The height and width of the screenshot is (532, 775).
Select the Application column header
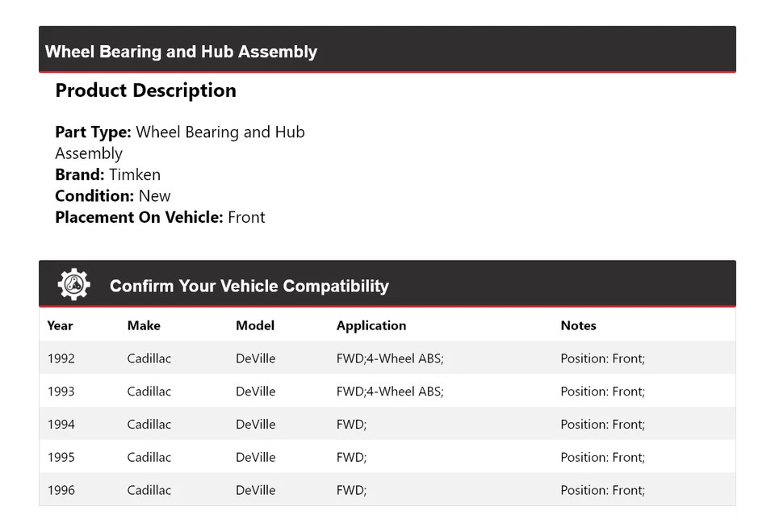click(x=371, y=325)
